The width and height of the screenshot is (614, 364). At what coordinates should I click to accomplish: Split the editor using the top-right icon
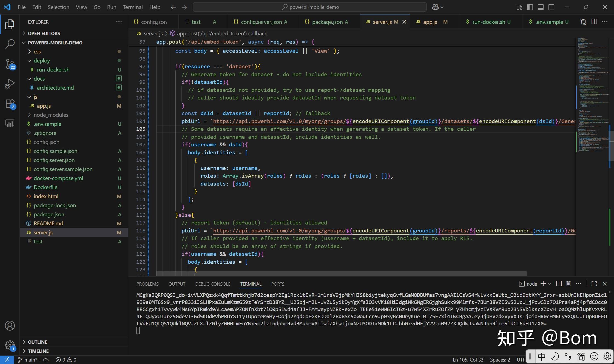(x=594, y=22)
